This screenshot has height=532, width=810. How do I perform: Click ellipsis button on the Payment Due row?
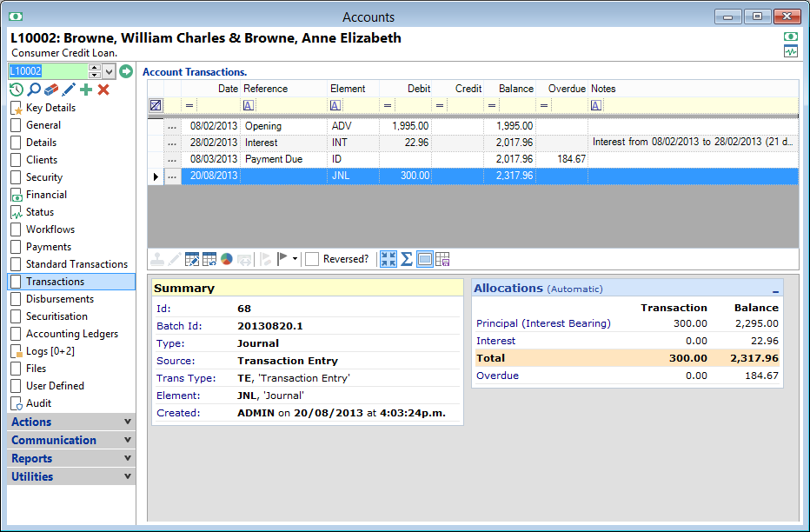pos(172,160)
